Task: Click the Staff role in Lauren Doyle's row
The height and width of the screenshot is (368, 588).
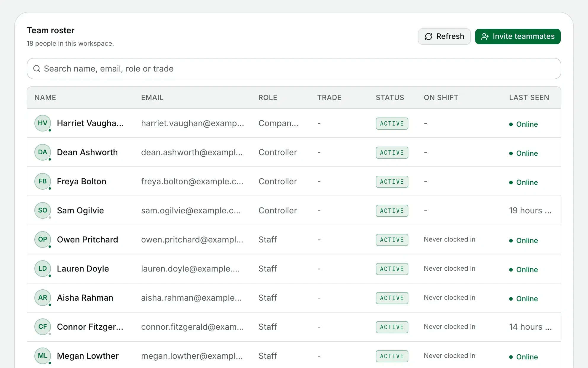Action: coord(268,269)
